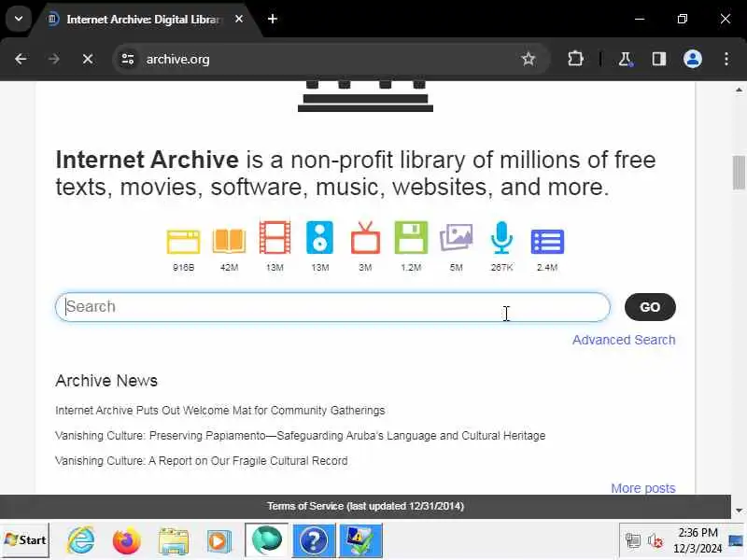The image size is (747, 560).
Task: Open the texts book icon labeled 42M
Action: [229, 241]
